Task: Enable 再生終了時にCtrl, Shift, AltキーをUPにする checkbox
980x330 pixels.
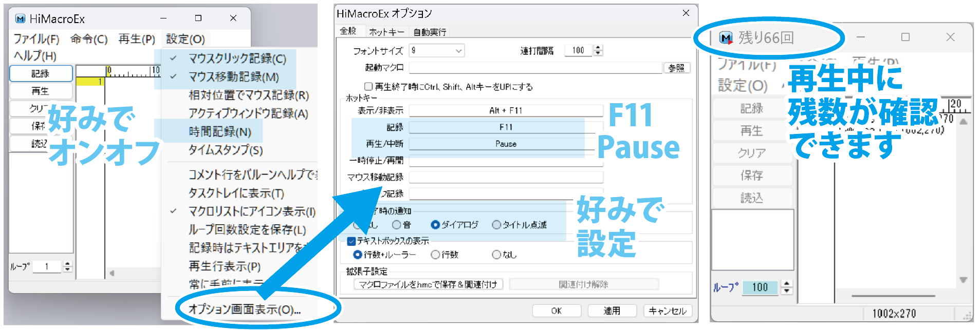Action: 368,87
